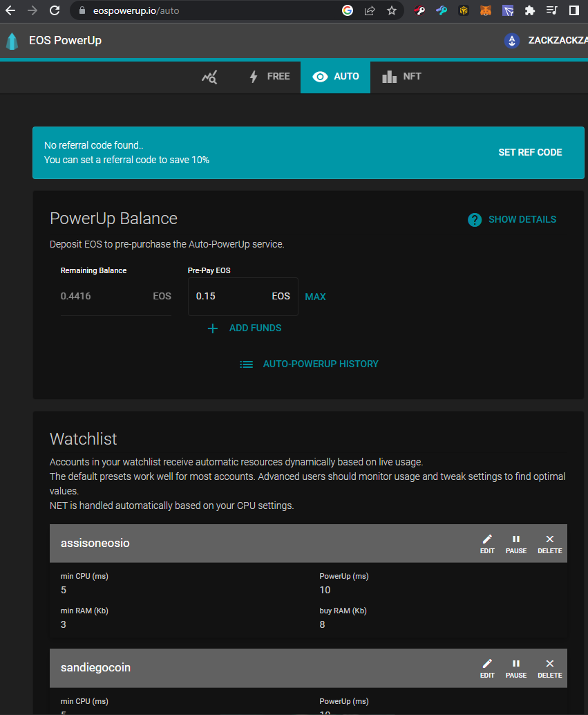
Task: Click the sandiegocoin account name
Action: coord(96,667)
